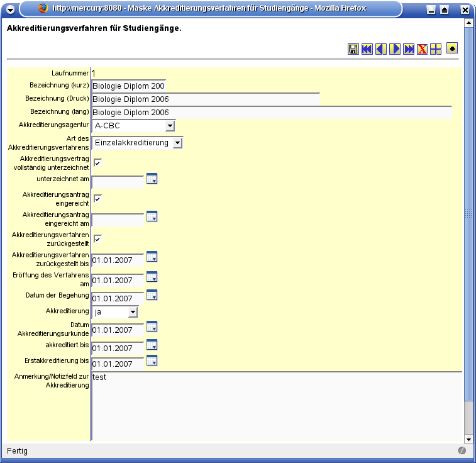Click the 'Fertig' status bar text
This screenshot has height=463, width=476.
[x=18, y=451]
